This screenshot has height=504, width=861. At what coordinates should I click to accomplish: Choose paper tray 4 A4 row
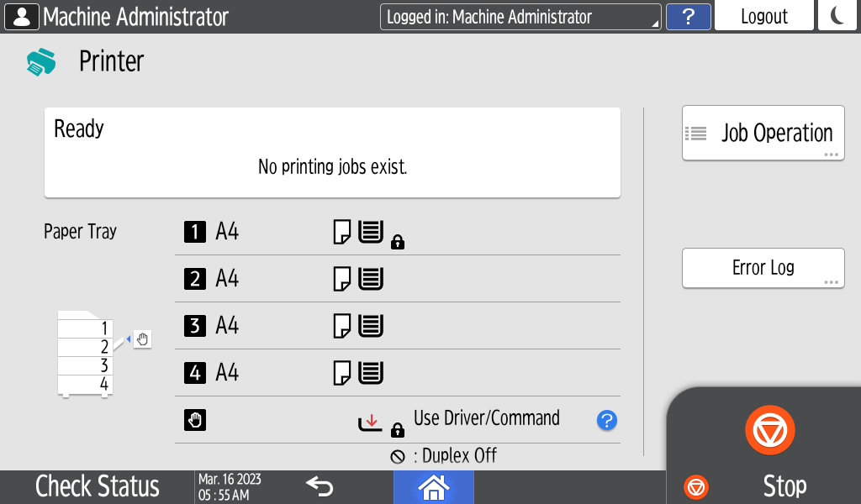tap(397, 373)
